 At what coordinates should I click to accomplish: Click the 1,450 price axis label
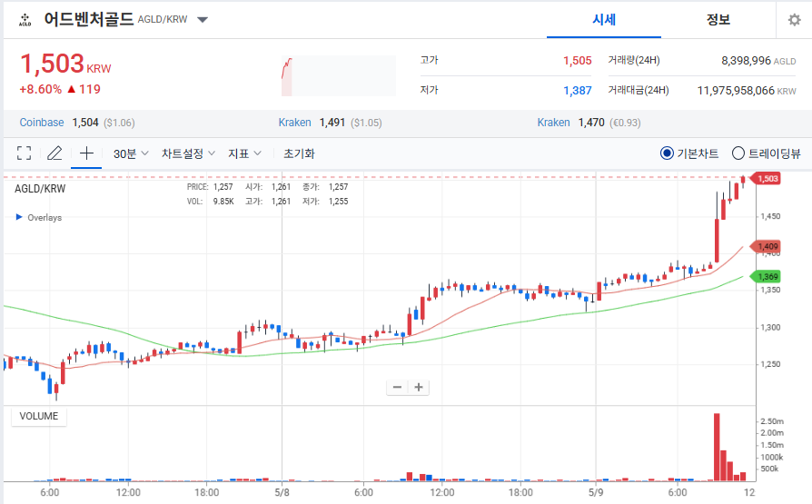coord(770,216)
